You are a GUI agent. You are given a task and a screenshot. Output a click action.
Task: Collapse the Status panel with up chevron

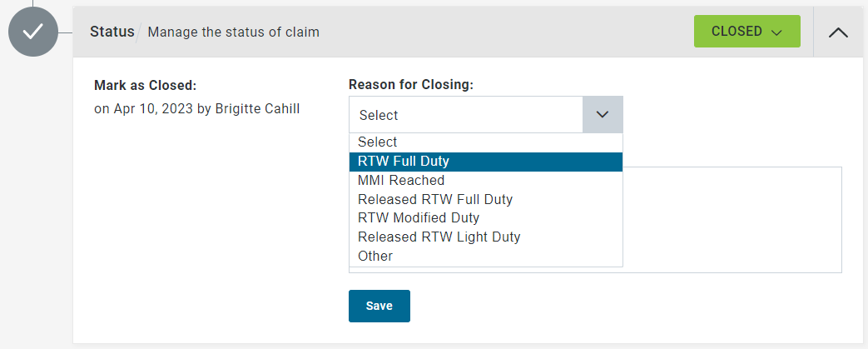pos(838,32)
